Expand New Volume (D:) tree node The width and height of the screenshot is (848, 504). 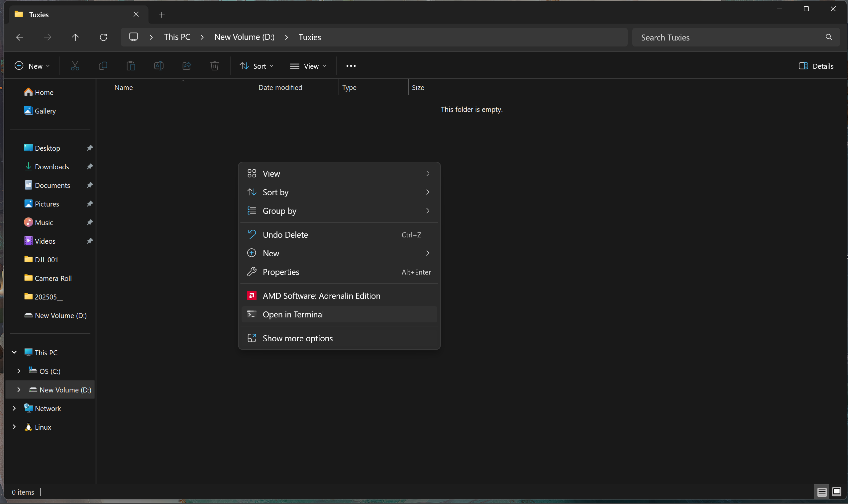point(19,390)
